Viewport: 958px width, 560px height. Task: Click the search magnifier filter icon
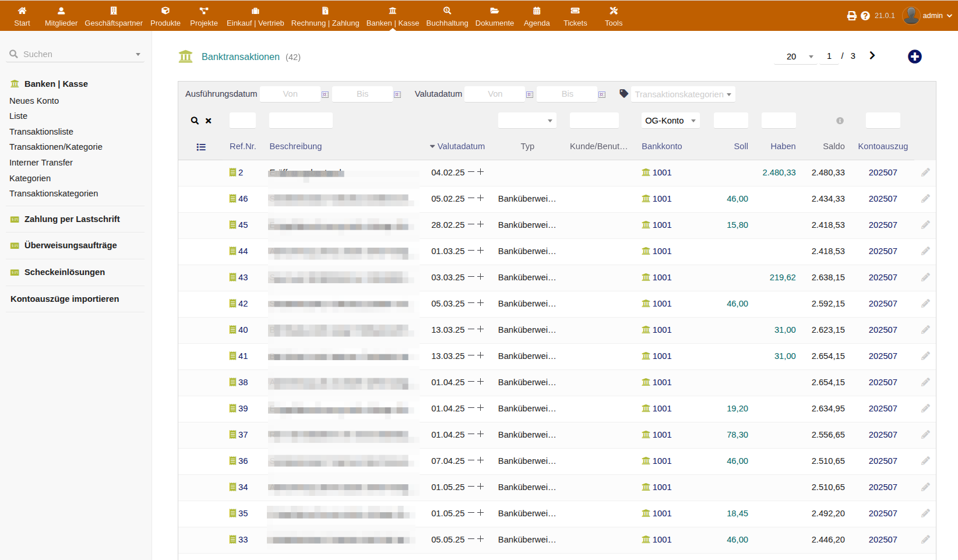pos(195,121)
